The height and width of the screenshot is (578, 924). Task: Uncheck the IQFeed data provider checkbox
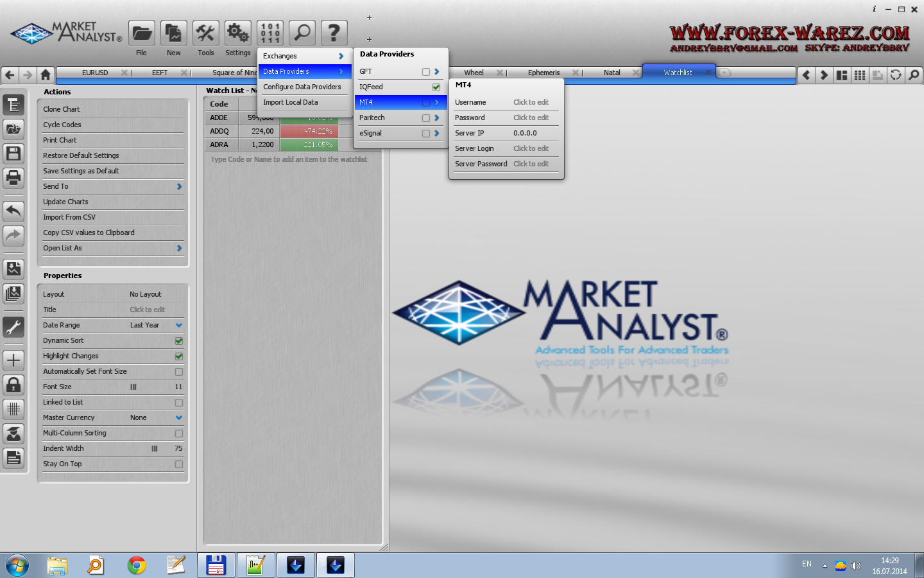click(436, 87)
